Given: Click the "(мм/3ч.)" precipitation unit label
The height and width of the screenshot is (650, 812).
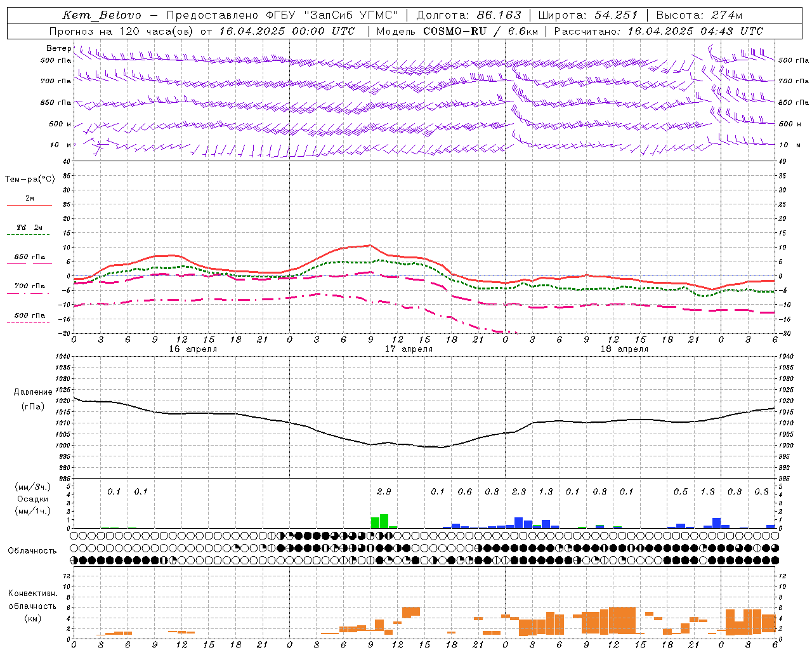Looking at the screenshot, I should pos(32,487).
